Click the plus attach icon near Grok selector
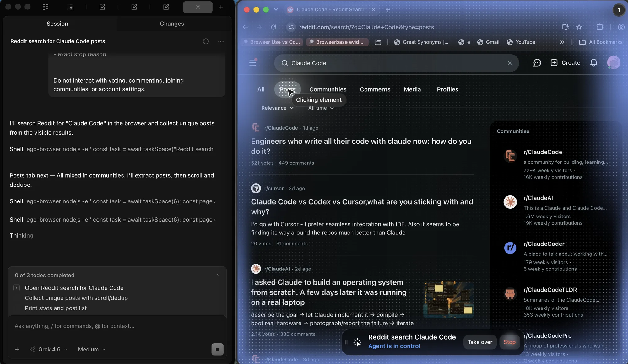Screen dimensions: 628x364 click(x=17, y=349)
